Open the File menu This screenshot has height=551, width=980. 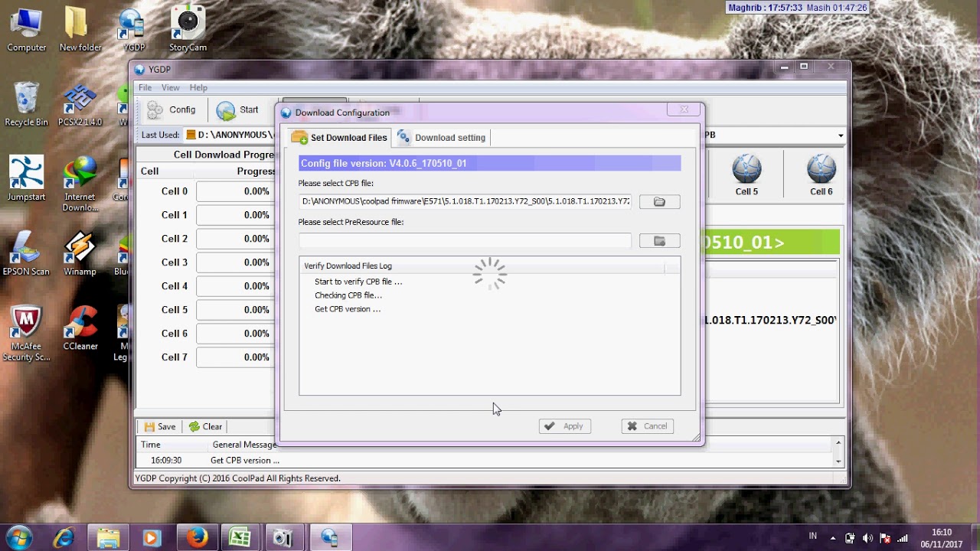(x=145, y=88)
